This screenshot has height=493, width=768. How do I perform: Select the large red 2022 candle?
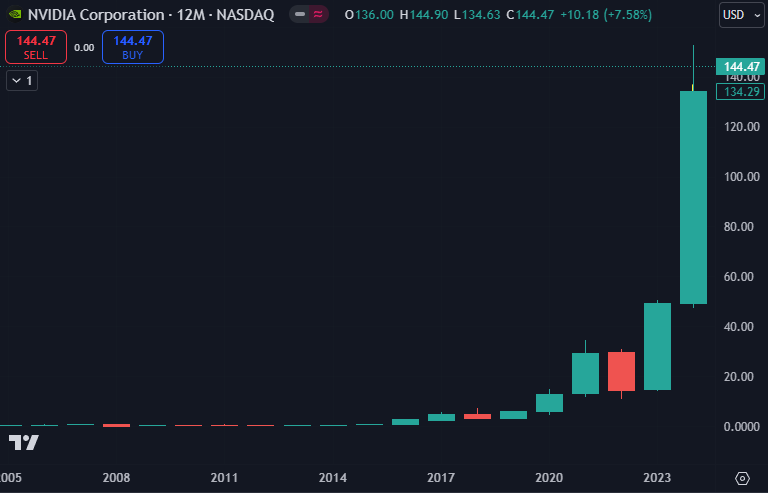[622, 371]
